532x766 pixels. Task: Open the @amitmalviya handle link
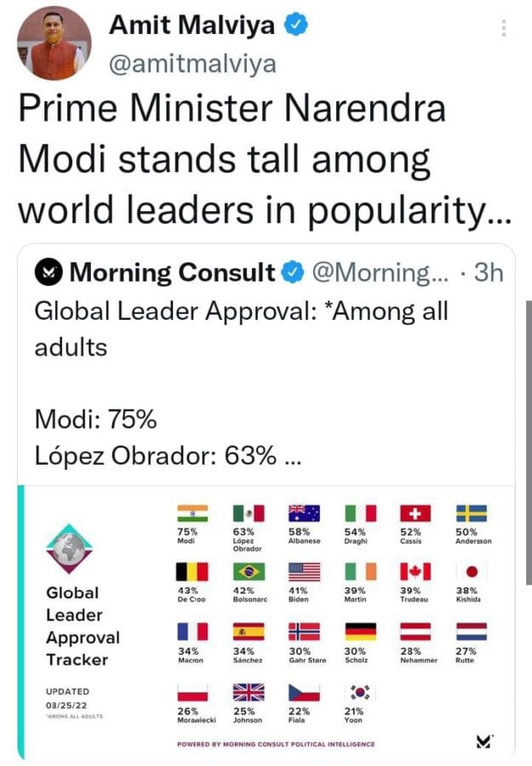pyautogui.click(x=192, y=64)
